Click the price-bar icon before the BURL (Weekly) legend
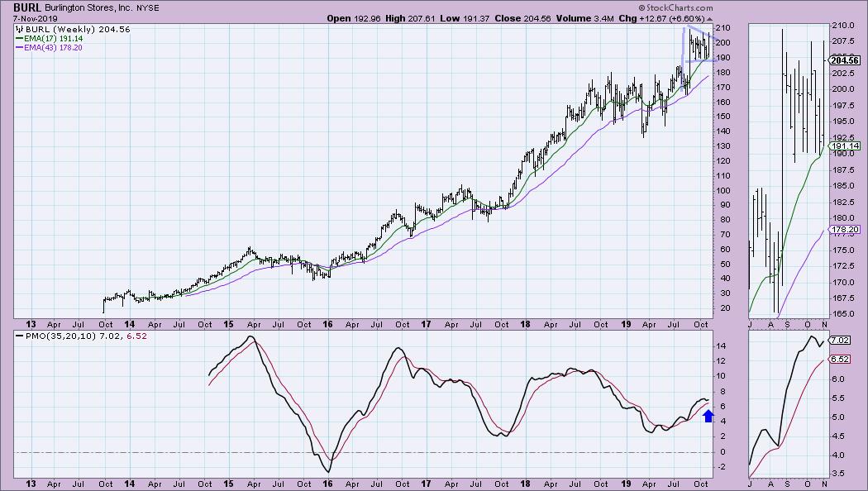Image resolution: width=868 pixels, height=491 pixels. click(19, 29)
